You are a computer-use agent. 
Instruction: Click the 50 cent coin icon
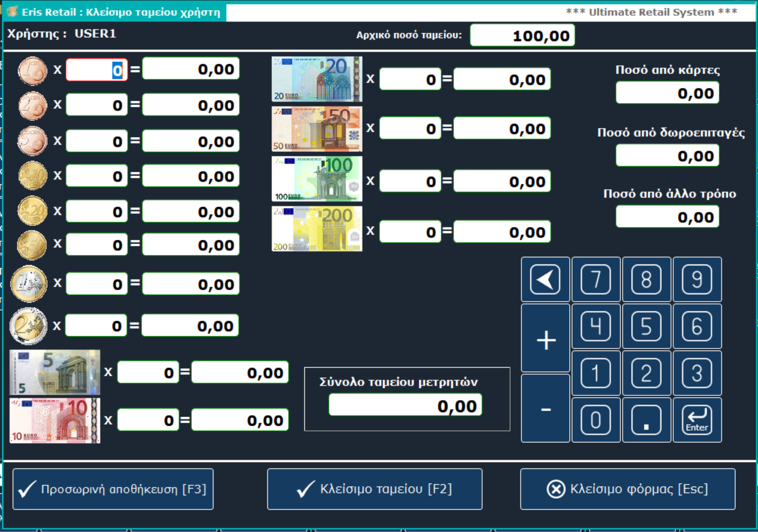32,245
